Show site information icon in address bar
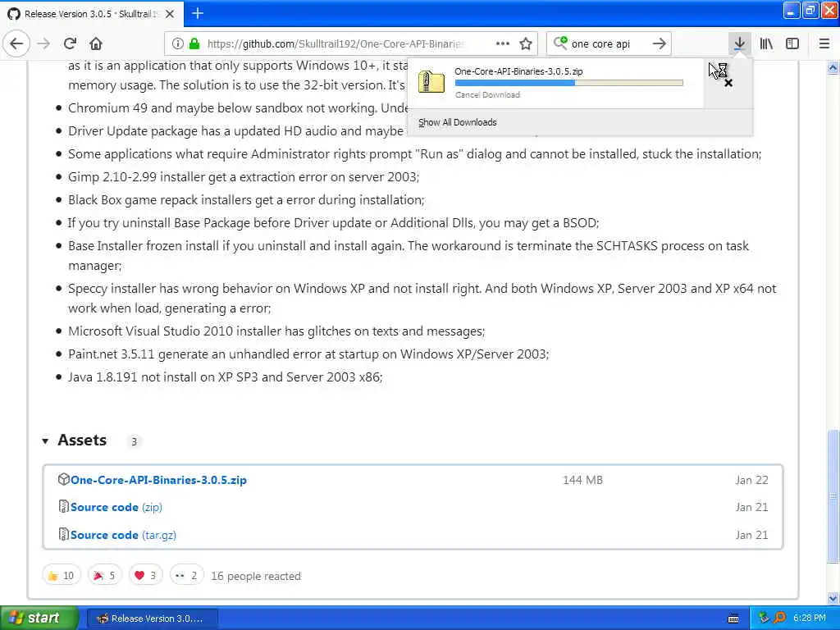The width and height of the screenshot is (840, 630). [x=178, y=43]
